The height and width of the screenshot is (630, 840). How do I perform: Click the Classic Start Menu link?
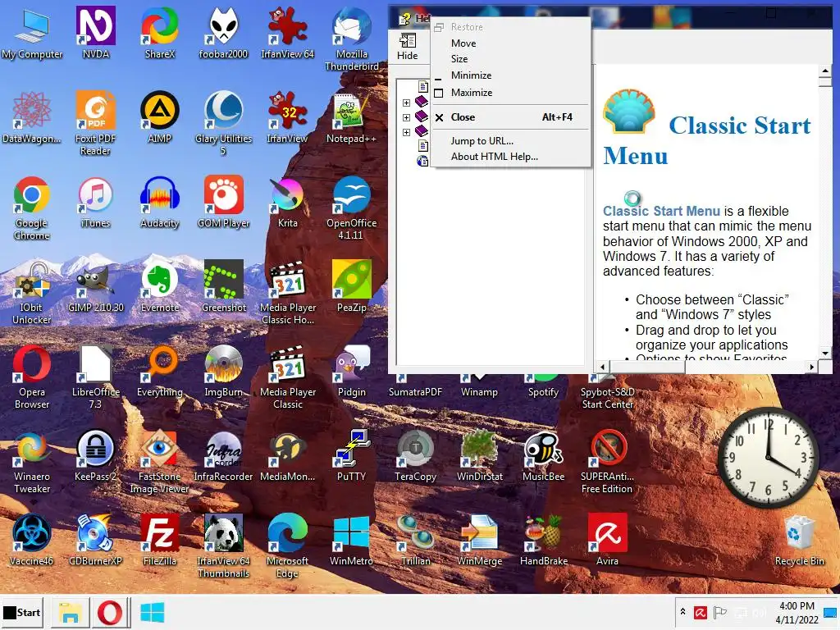(x=661, y=211)
